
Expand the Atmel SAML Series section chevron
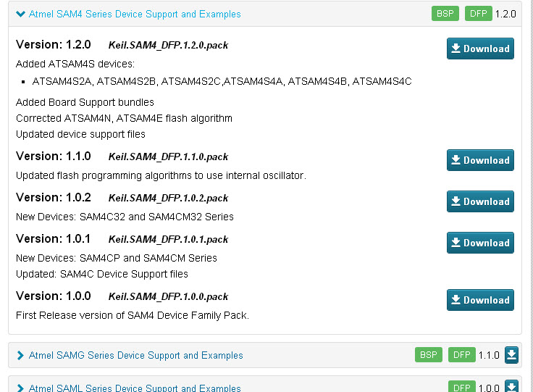point(20,388)
